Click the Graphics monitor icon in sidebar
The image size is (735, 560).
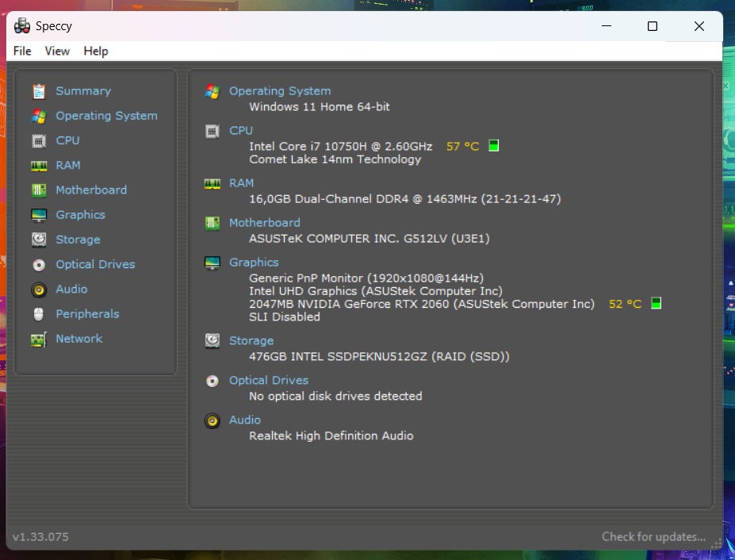pos(39,215)
